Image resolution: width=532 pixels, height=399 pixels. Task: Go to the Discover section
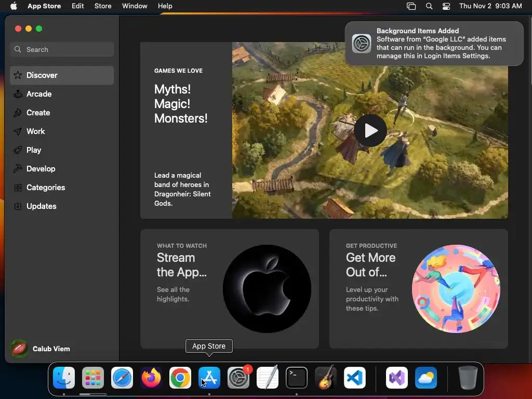(62, 75)
